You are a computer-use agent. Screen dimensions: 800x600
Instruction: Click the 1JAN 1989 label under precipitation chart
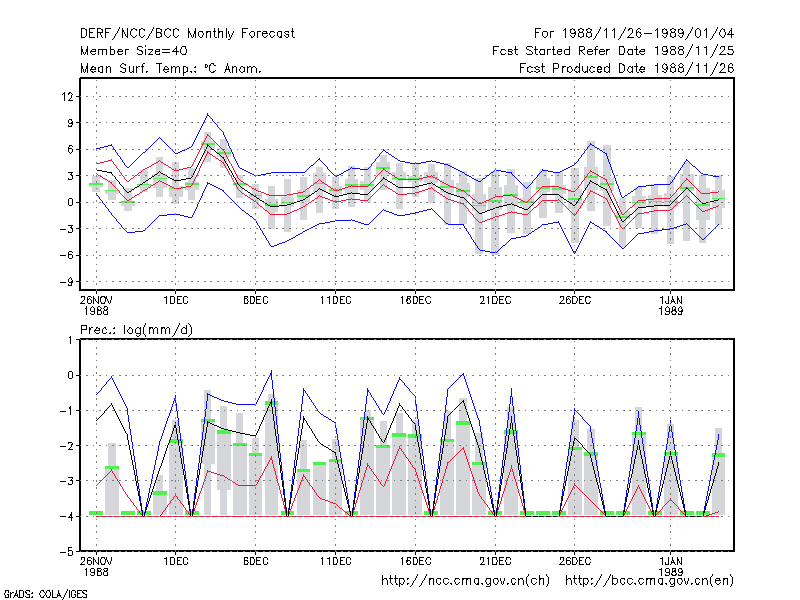pos(670,566)
